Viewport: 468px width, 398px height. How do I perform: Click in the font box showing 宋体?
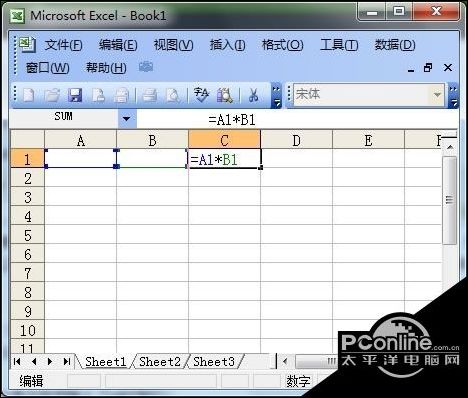click(x=362, y=95)
